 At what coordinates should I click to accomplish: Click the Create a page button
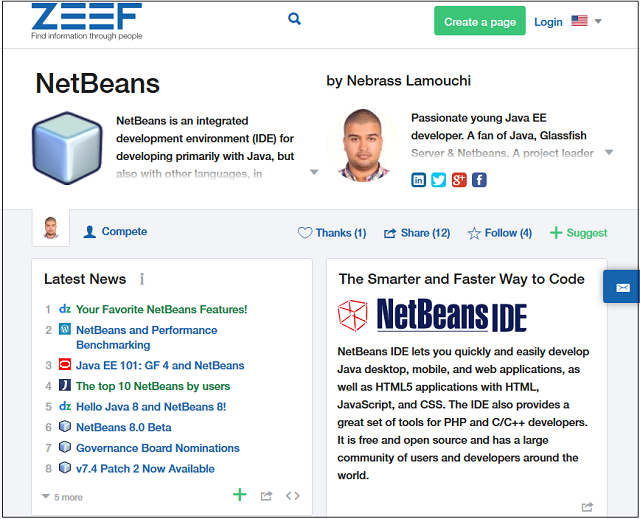(480, 21)
